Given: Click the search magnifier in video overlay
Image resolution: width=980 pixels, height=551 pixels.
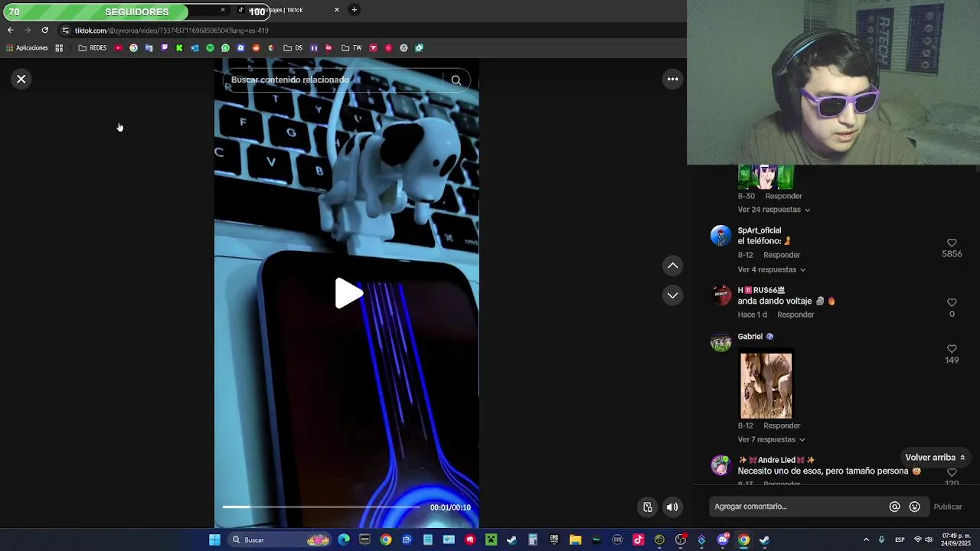Looking at the screenshot, I should point(456,80).
